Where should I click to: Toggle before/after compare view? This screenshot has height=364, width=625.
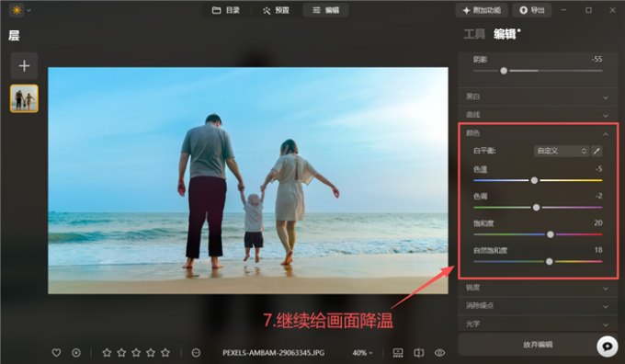[x=419, y=353]
